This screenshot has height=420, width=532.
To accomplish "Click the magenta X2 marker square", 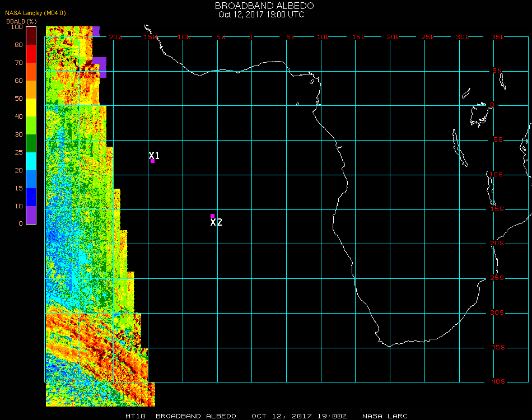I will (212, 216).
